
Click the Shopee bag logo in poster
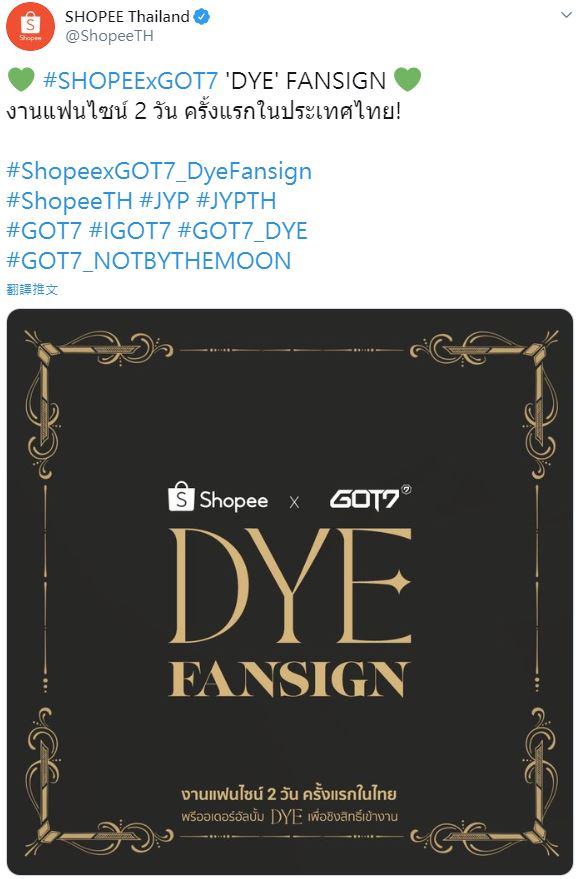[181, 496]
